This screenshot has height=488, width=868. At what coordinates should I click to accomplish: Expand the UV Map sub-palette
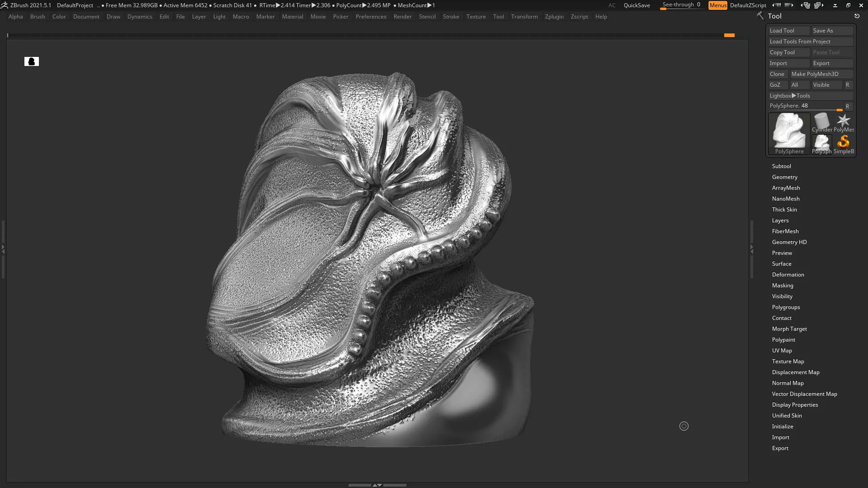[782, 351]
